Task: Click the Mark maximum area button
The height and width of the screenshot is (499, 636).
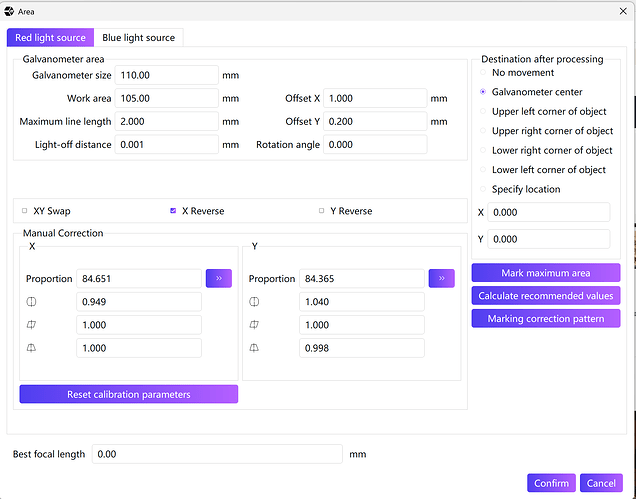Action: [x=546, y=273]
